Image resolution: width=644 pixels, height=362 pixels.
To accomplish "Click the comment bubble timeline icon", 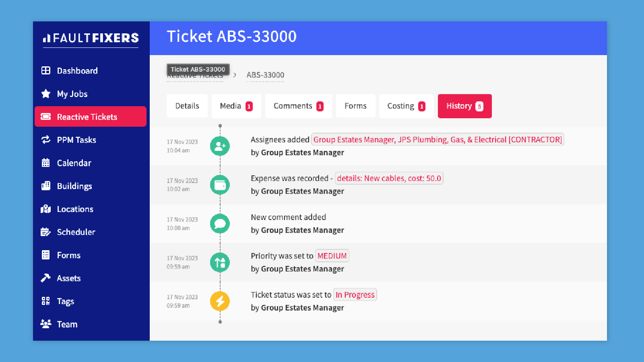I will coord(219,223).
